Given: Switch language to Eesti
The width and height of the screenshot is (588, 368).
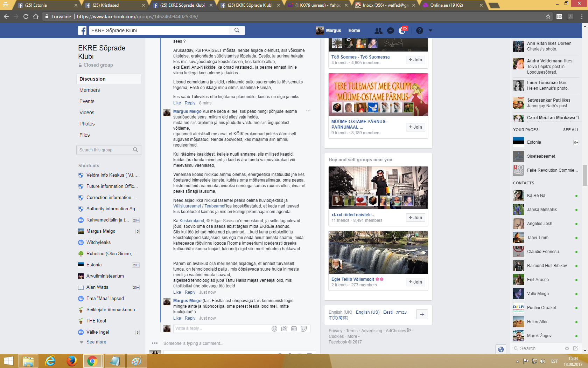Looking at the screenshot, I should click(388, 312).
